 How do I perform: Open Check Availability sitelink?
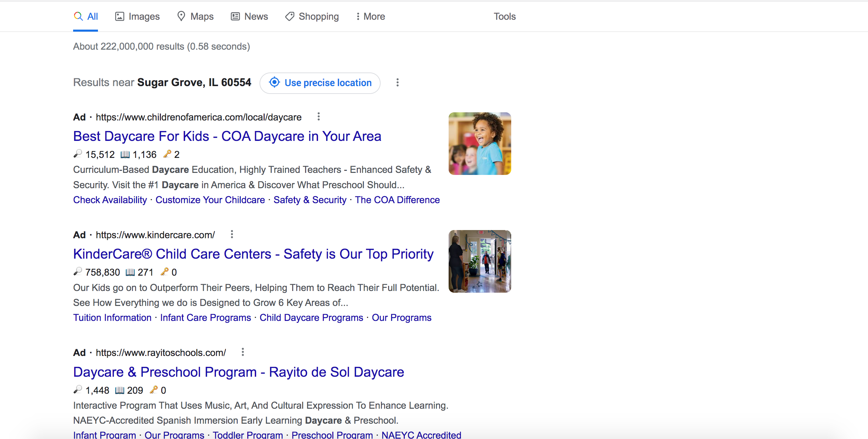(110, 200)
